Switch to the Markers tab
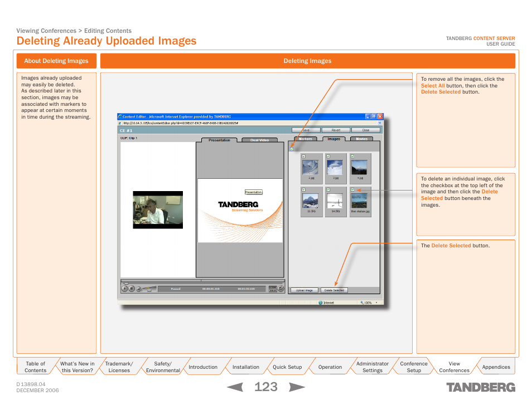 305,139
